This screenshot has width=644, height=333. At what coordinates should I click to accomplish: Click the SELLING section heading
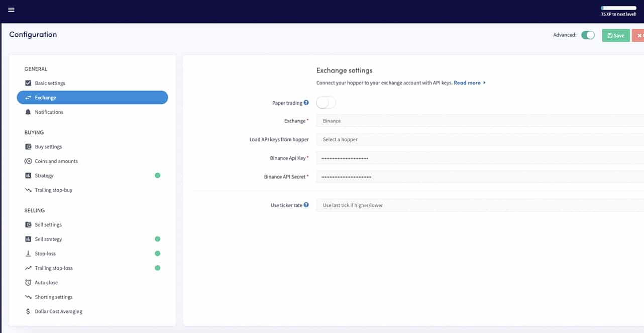35,211
